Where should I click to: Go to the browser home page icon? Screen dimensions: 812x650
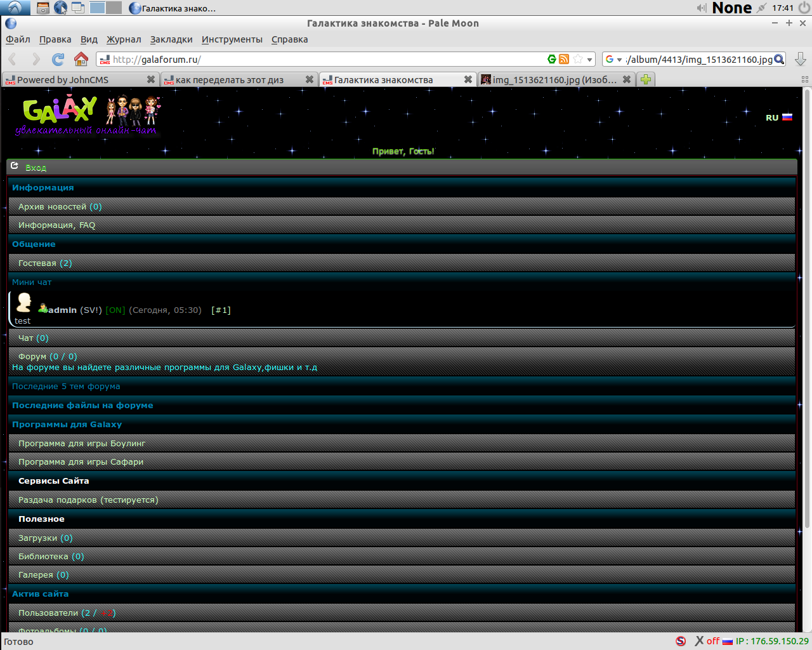click(x=81, y=60)
